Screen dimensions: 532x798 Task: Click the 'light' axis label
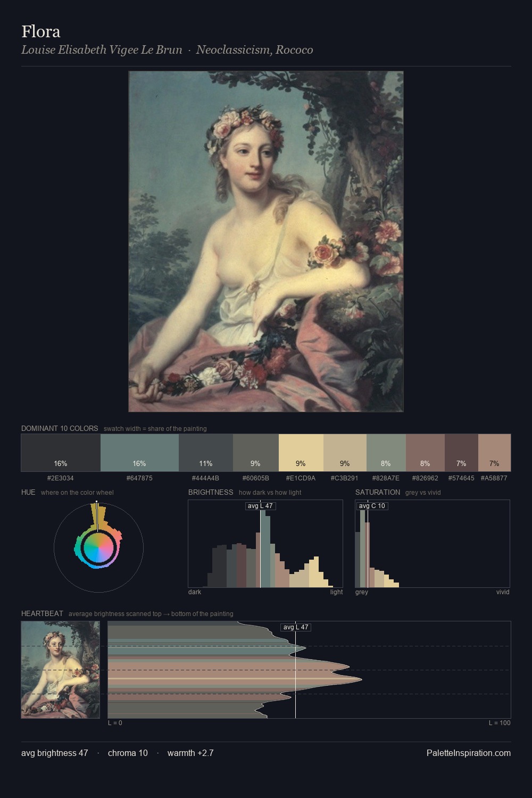click(x=336, y=592)
